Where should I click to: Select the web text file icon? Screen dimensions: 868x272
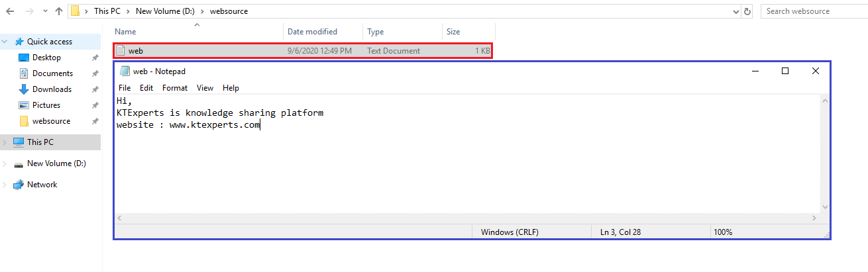(121, 50)
